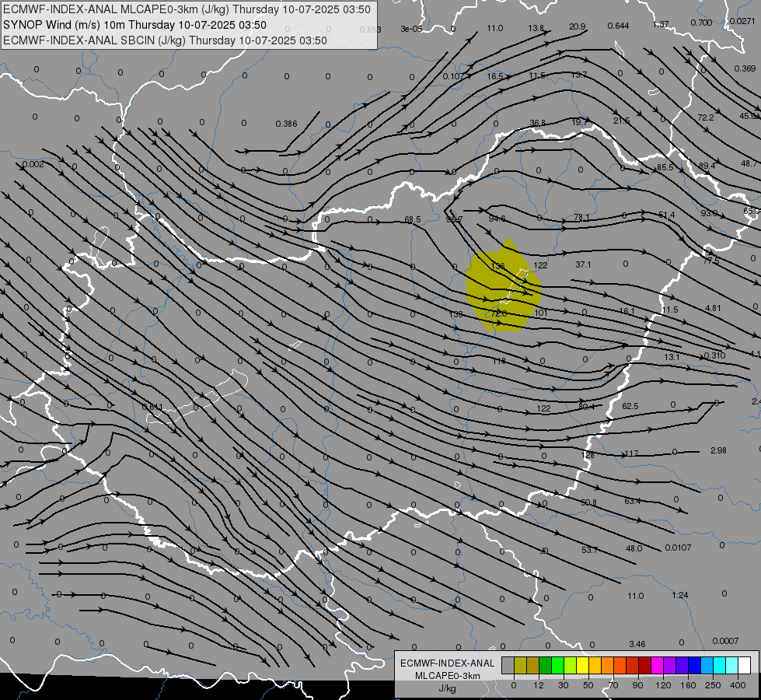
Task: Click the map value 36.8
Action: click(x=537, y=124)
